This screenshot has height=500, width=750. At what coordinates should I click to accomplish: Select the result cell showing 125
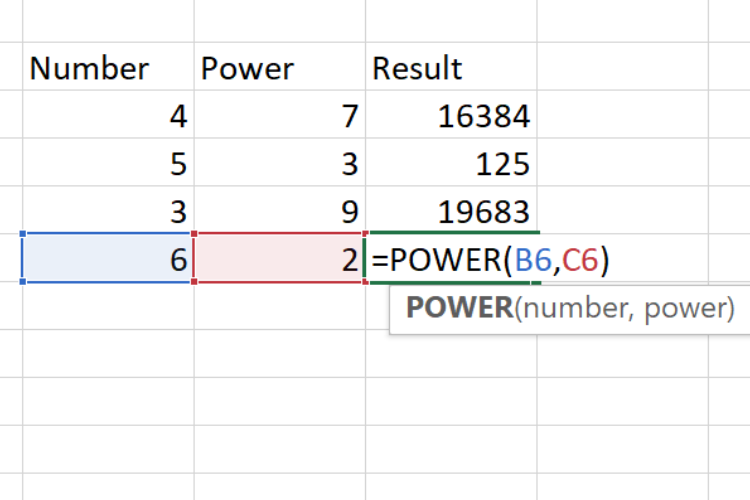click(451, 162)
